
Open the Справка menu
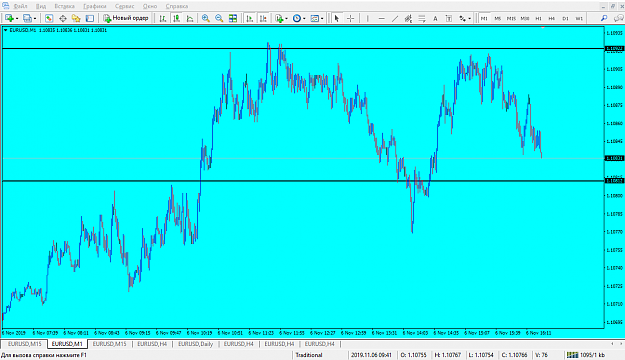click(177, 6)
